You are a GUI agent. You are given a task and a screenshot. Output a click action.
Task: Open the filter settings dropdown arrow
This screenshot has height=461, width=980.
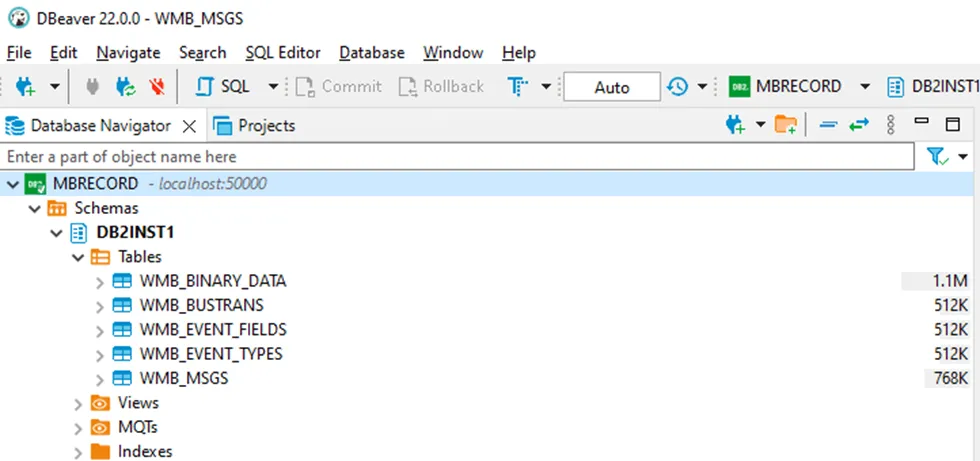click(x=962, y=156)
